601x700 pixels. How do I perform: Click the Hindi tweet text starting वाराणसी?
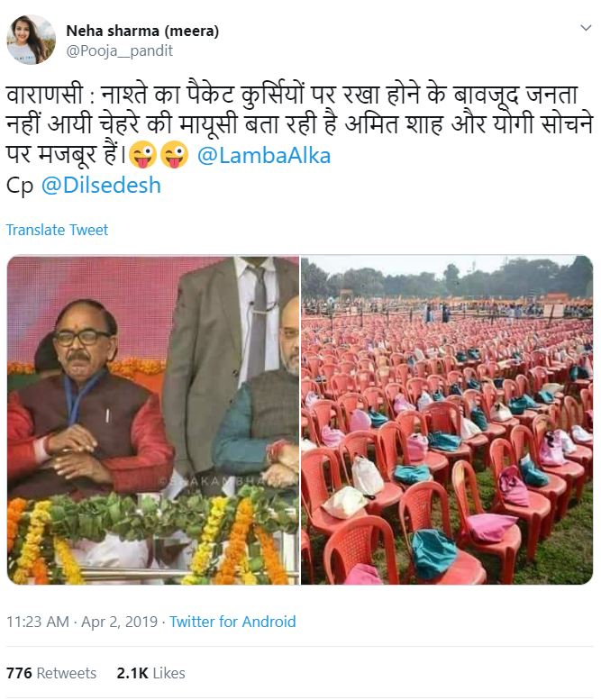coord(299,124)
